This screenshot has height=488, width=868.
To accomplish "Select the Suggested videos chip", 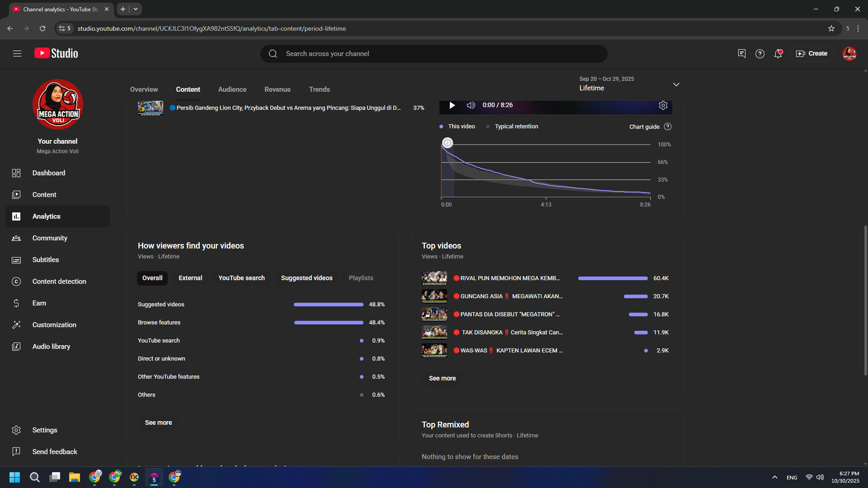I will pyautogui.click(x=307, y=278).
